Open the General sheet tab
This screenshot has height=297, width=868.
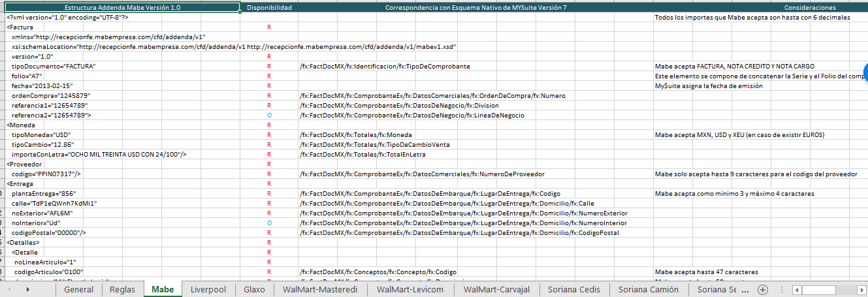click(x=79, y=289)
